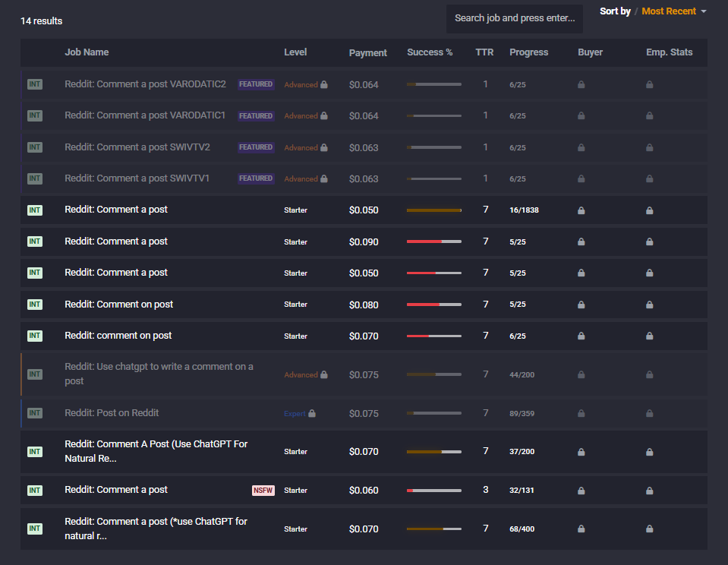The image size is (728, 565).
Task: Click the Success % column header
Action: (x=430, y=52)
